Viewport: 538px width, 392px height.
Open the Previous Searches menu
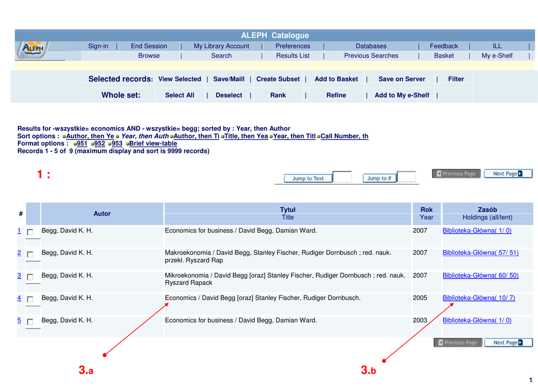(x=371, y=56)
